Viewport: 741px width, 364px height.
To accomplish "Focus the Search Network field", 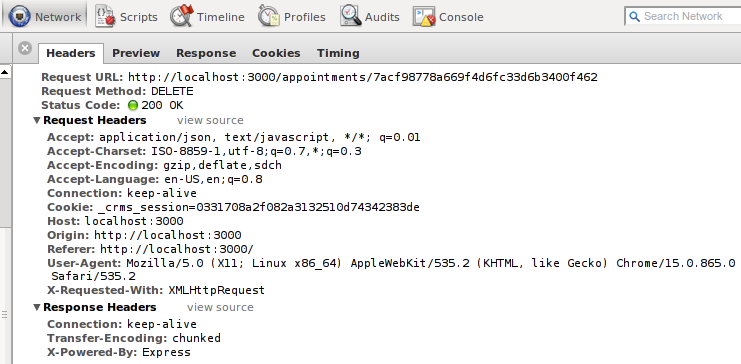I will (684, 17).
